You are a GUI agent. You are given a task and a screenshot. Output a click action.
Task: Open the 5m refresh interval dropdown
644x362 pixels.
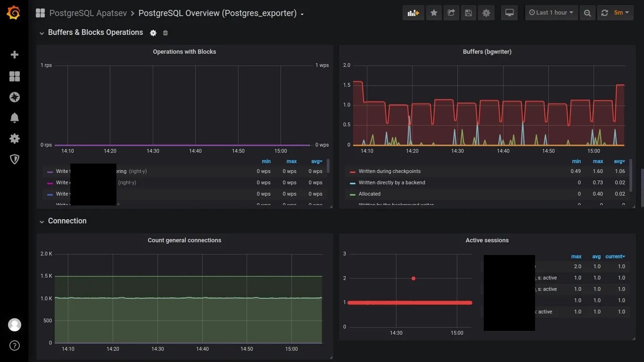(619, 13)
